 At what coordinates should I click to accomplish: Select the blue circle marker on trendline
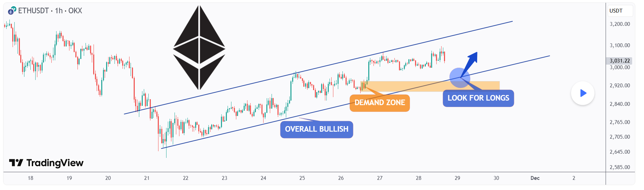[459, 78]
